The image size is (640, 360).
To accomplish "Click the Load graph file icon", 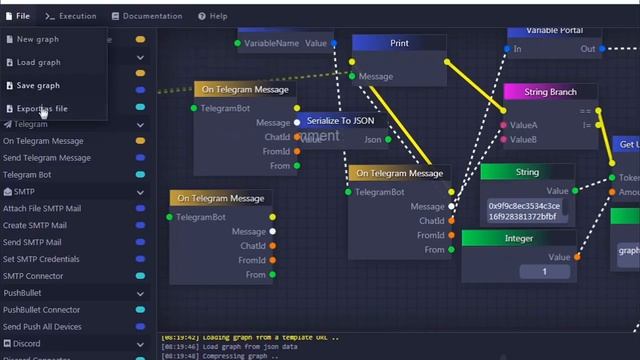I will (10, 62).
